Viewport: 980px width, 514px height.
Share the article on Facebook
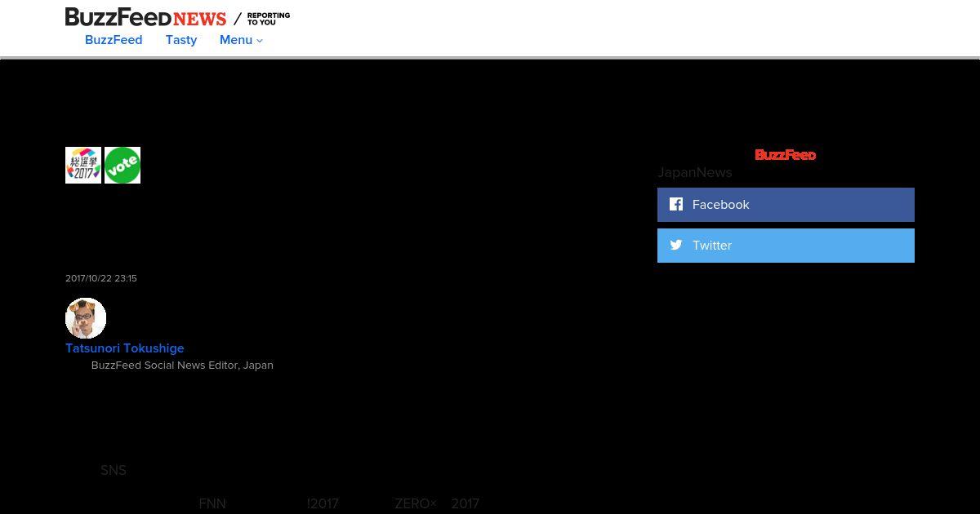click(x=786, y=205)
